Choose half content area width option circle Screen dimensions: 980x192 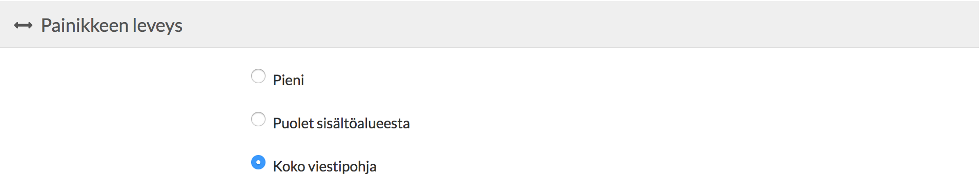[258, 119]
